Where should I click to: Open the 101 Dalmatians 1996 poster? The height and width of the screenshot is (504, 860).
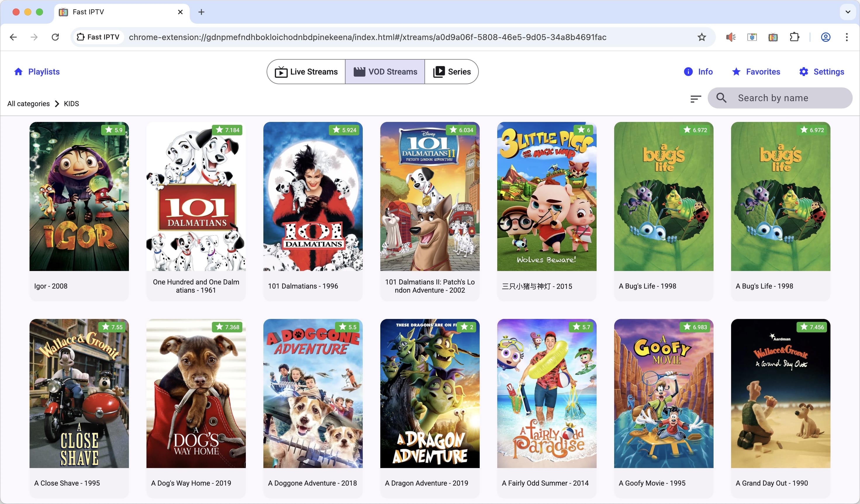point(313,196)
